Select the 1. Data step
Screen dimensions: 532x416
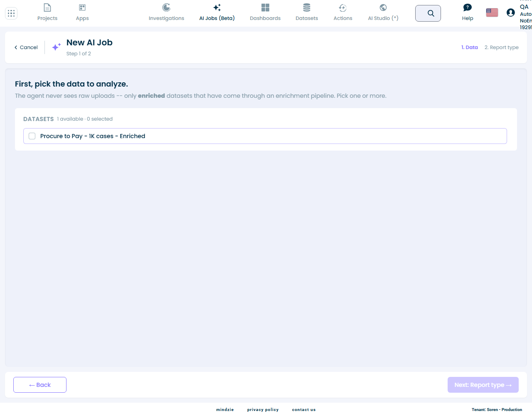470,47
